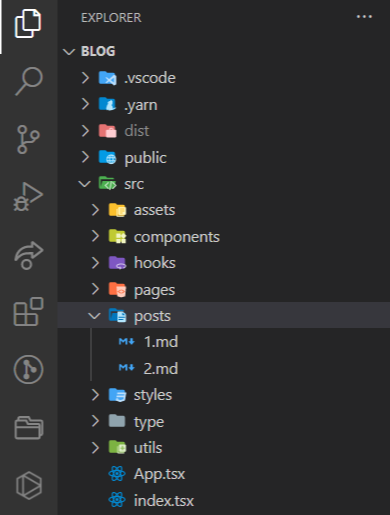Expand the dist folder chevron
Screen dimensions: 390x515
85,131
